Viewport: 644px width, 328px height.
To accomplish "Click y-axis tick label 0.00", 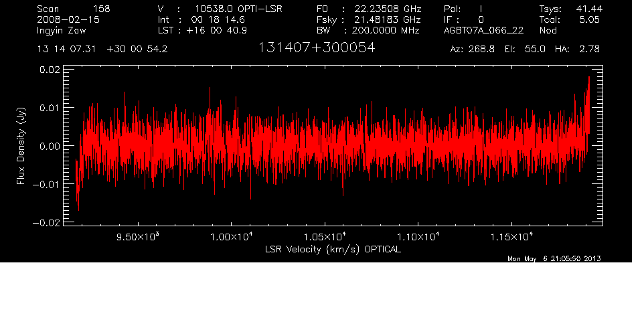I will click(50, 146).
